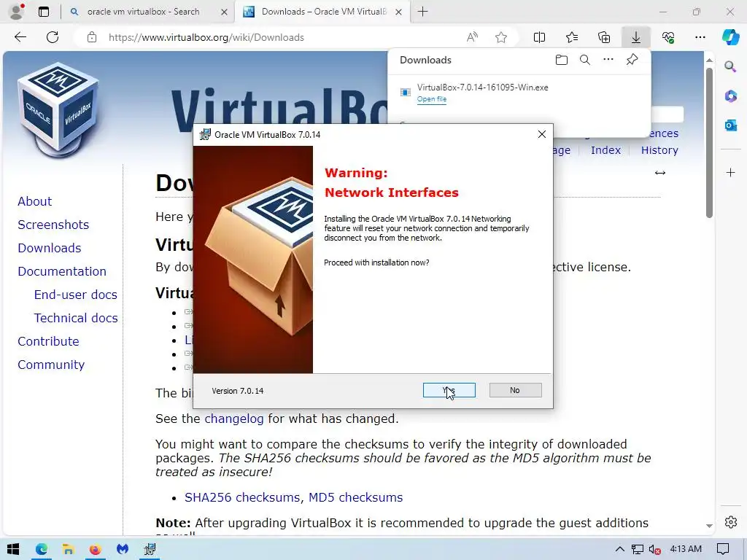Screen dimensions: 747x560
Task: Close the Oracle VM VirtualBox installer dialog
Action: [542, 134]
